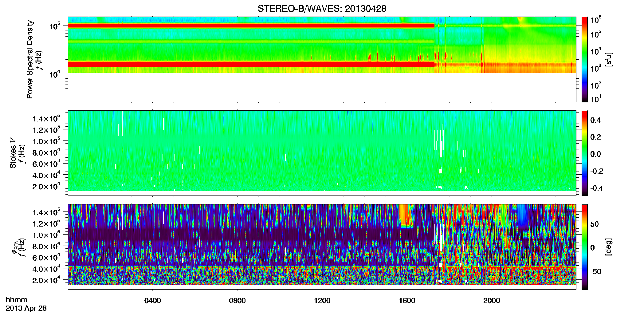Image resolution: width=644 pixels, height=332 pixels.
Task: Click the 0.4 label on Stokes colorbar
Action: tap(595, 120)
